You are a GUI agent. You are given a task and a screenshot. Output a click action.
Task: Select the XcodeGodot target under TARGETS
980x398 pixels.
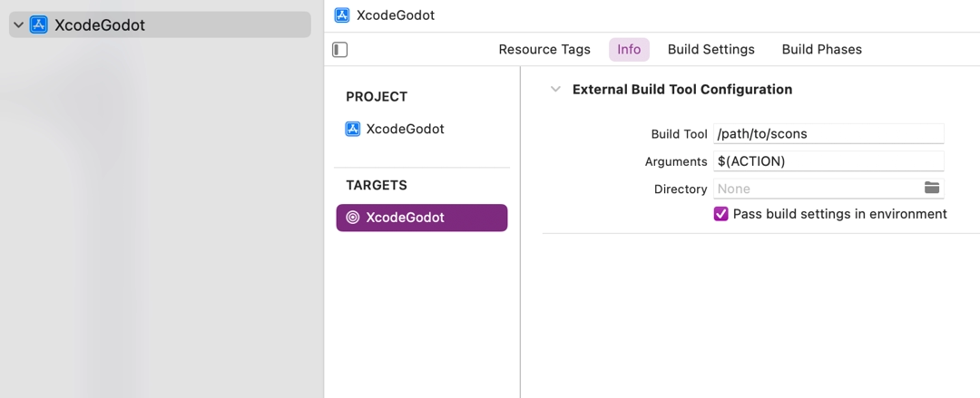coord(405,218)
